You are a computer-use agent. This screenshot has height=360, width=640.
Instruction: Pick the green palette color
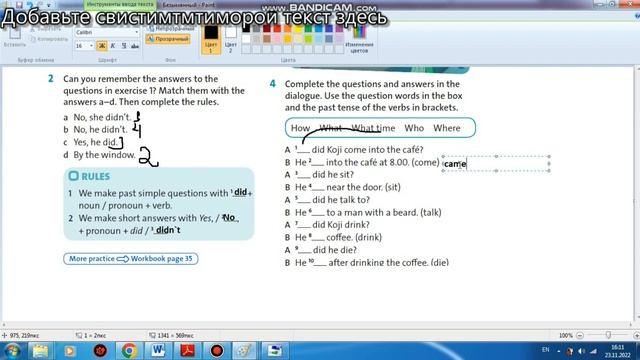[x=309, y=29]
